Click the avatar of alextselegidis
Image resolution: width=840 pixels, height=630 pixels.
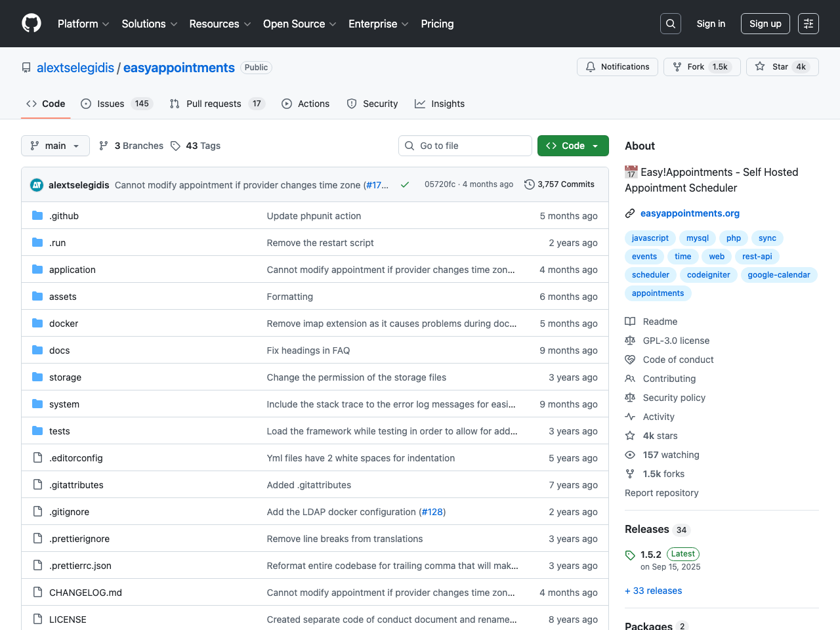pos(37,185)
